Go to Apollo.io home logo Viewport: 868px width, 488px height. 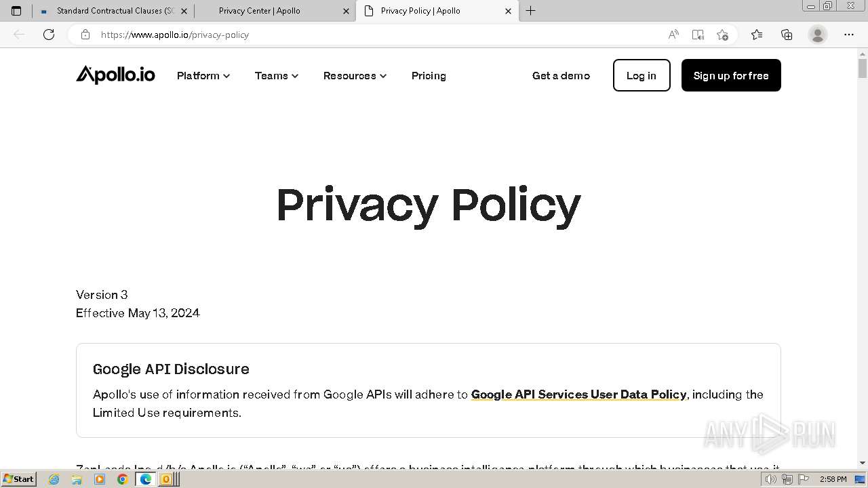[115, 75]
